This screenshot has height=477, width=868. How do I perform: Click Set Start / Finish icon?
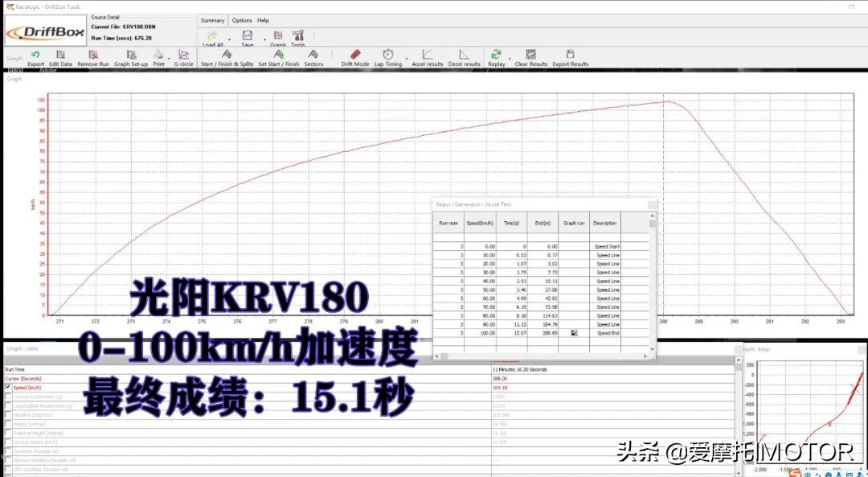pos(278,58)
